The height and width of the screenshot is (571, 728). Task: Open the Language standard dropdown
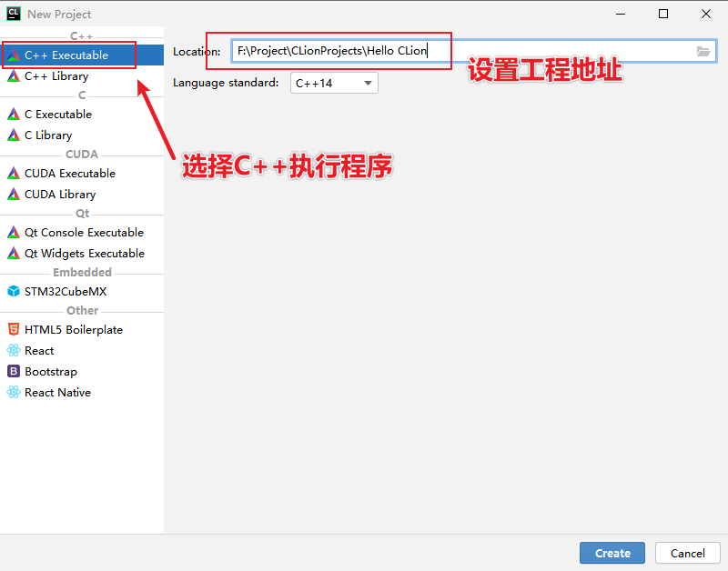click(368, 82)
